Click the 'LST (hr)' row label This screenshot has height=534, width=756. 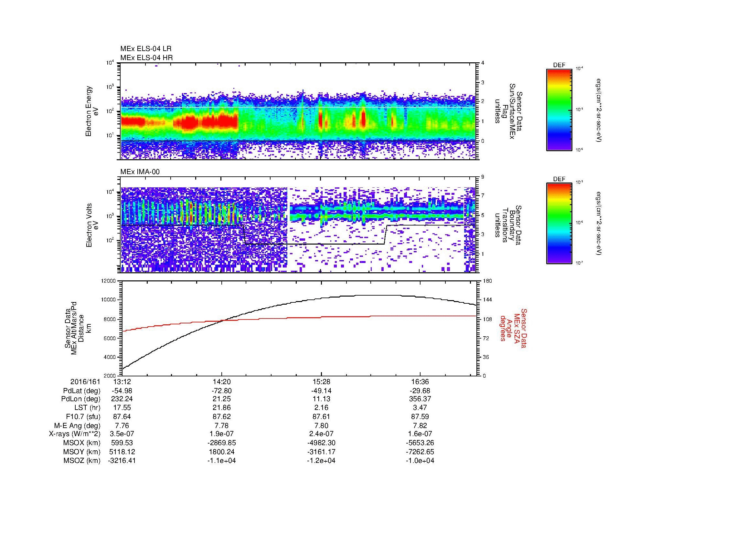[88, 408]
